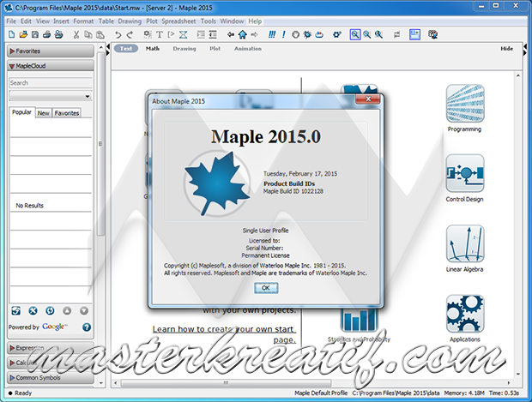532x402 pixels.
Task: Toggle Text input mode
Action: [x=126, y=49]
